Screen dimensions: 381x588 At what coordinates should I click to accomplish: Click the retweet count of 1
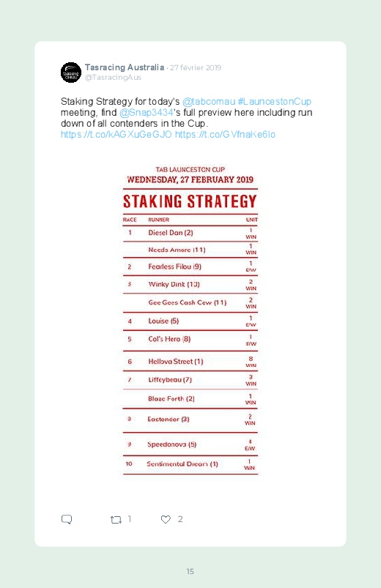130,519
